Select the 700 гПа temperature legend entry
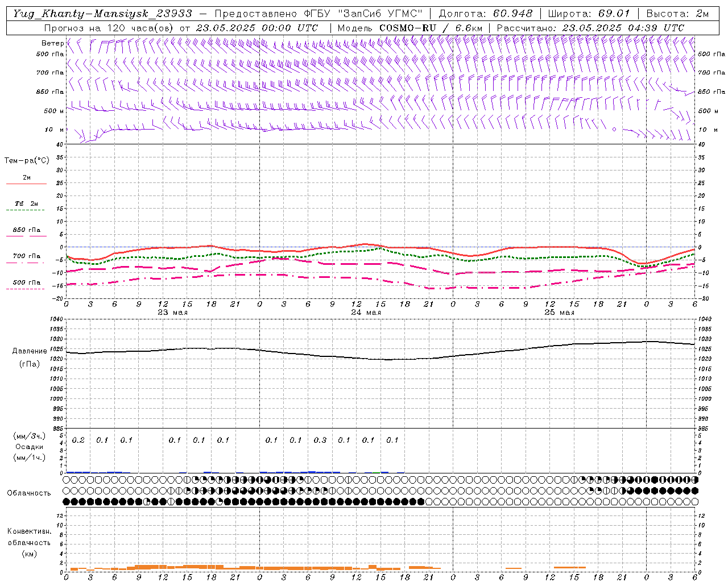728x582 pixels. tap(26, 256)
